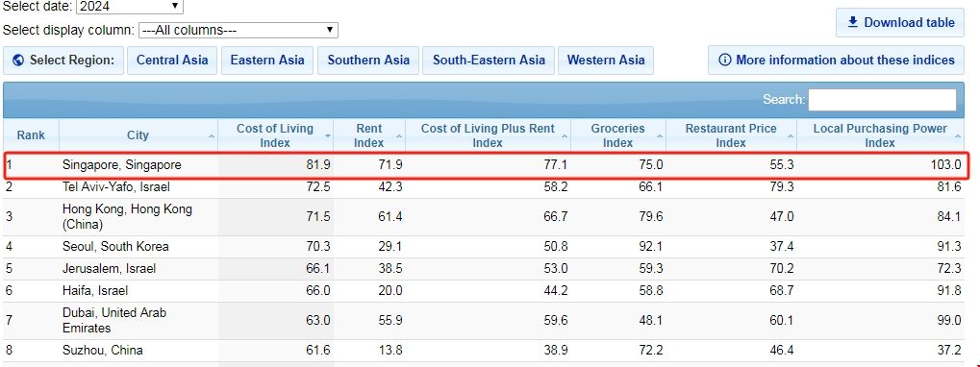Screen dimensions: 980x367
Task: Filter by Eastern Asia region
Action: click(x=267, y=61)
